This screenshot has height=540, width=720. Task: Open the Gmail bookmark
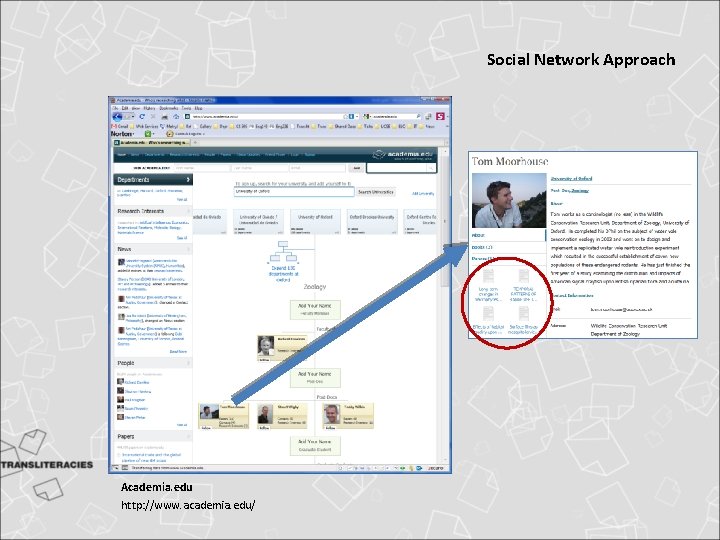(120, 126)
